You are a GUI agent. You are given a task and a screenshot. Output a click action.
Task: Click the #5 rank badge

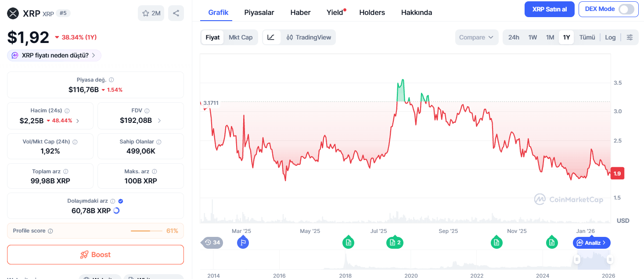[x=63, y=13]
